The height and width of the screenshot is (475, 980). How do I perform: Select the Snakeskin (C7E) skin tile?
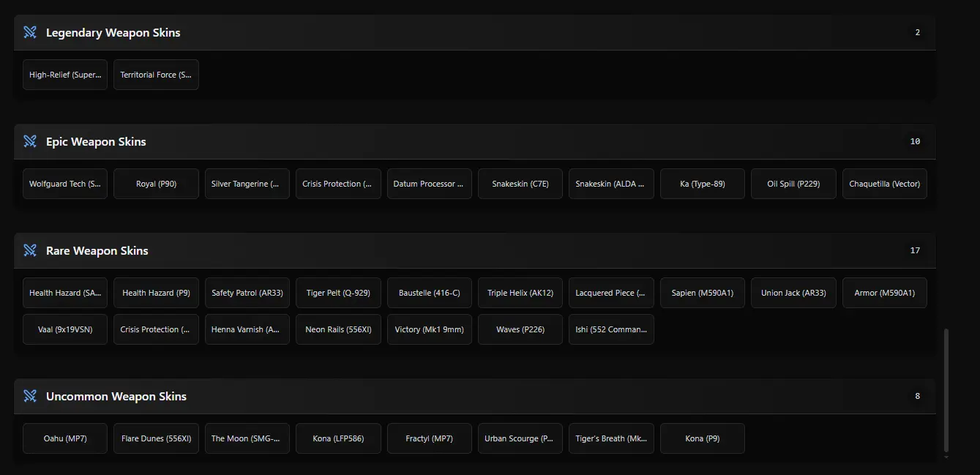click(520, 184)
